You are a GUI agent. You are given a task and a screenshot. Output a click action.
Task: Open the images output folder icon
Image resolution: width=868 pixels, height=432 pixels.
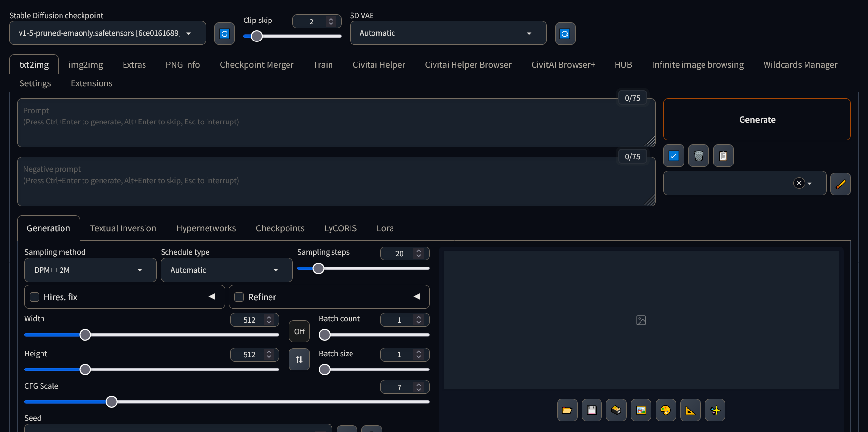(567, 410)
